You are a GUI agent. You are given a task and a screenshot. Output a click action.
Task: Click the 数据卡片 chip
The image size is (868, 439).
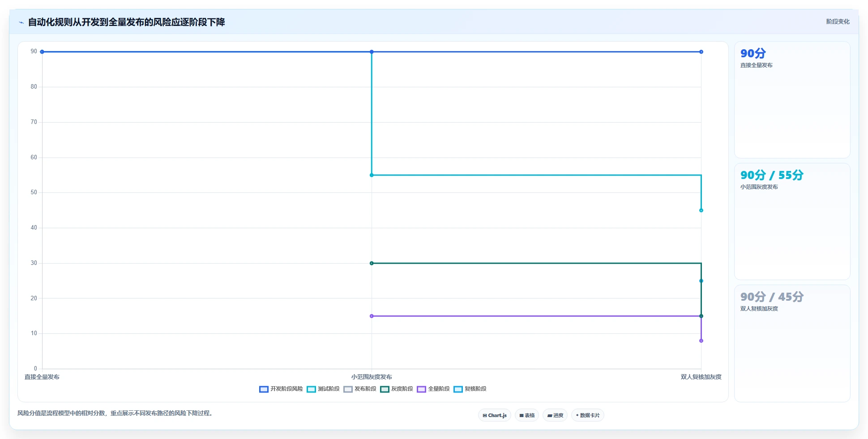coord(588,415)
